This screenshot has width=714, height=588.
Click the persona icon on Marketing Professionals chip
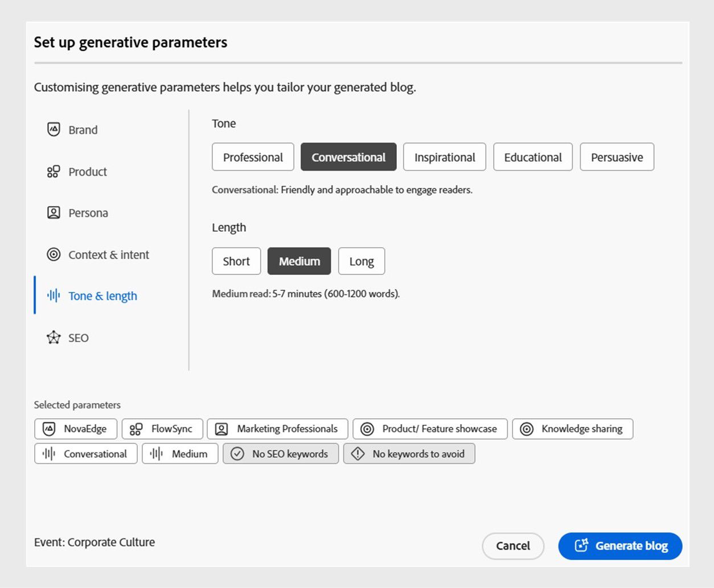(x=221, y=429)
